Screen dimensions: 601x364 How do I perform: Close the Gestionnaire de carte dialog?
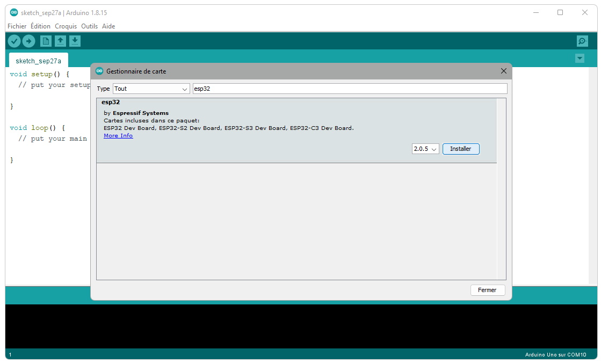click(503, 71)
